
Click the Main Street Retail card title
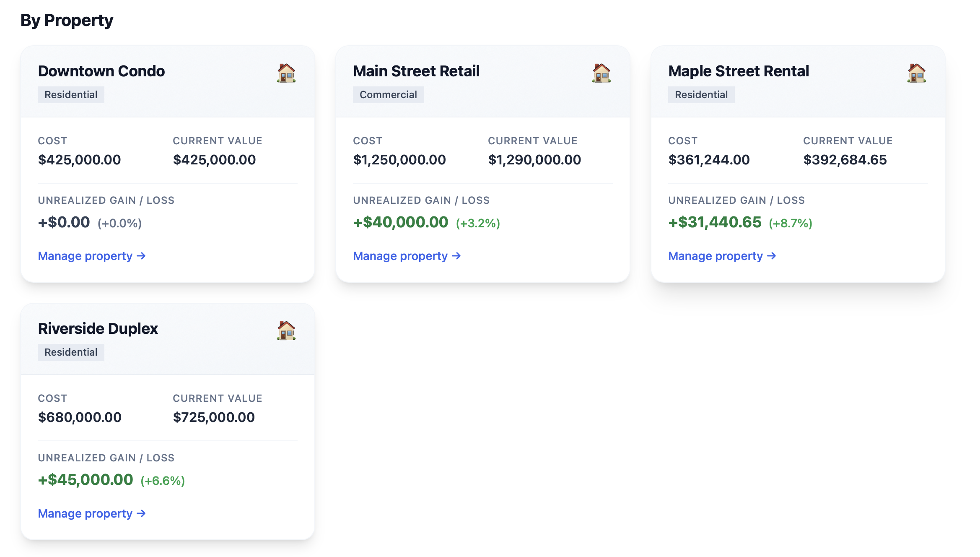click(x=417, y=71)
